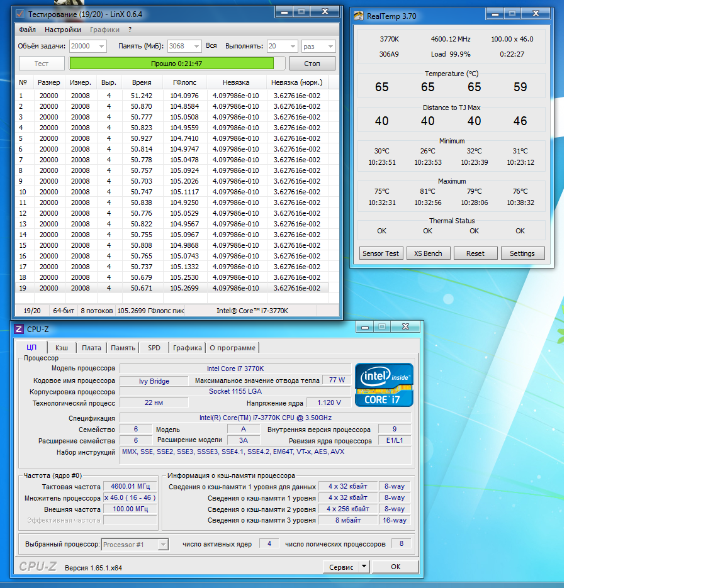Viewport: 725px width, 588px height.
Task: Click the 26°C minimum temperature in RealTemp
Action: 428,151
